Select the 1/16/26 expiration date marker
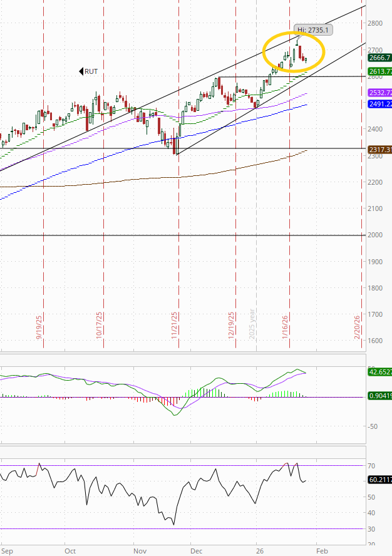Screen dimensions: 392x556 (x=285, y=327)
